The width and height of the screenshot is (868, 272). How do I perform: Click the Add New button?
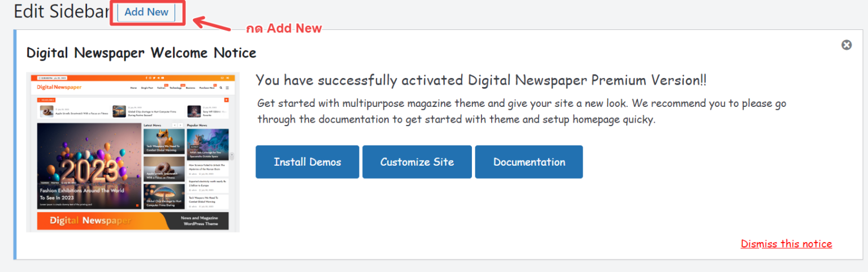[x=146, y=12]
